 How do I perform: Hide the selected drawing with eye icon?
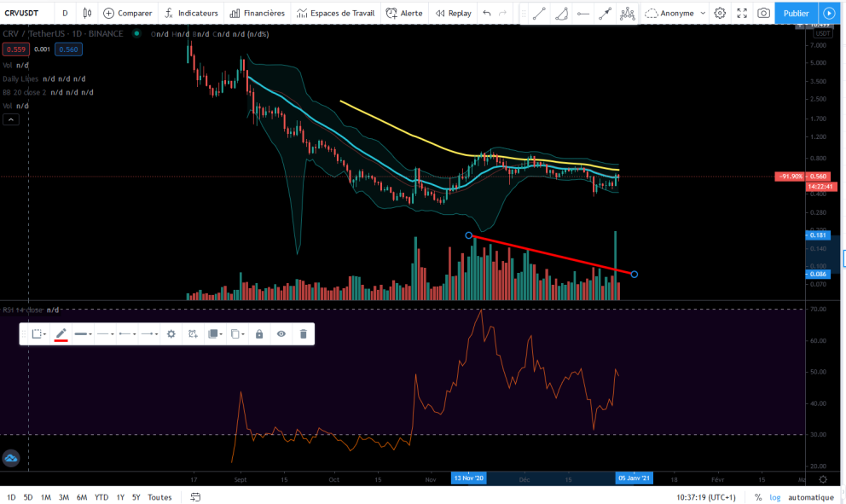coord(281,334)
